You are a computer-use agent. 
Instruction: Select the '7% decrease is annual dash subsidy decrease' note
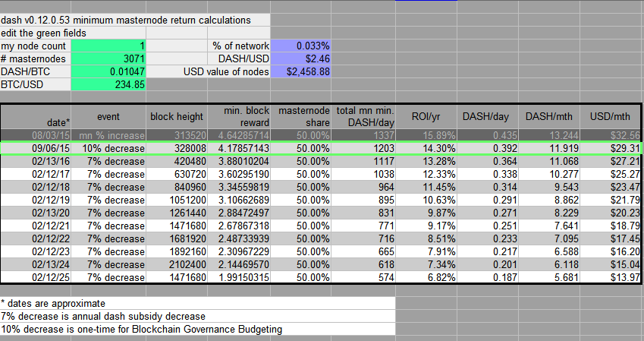point(197,316)
